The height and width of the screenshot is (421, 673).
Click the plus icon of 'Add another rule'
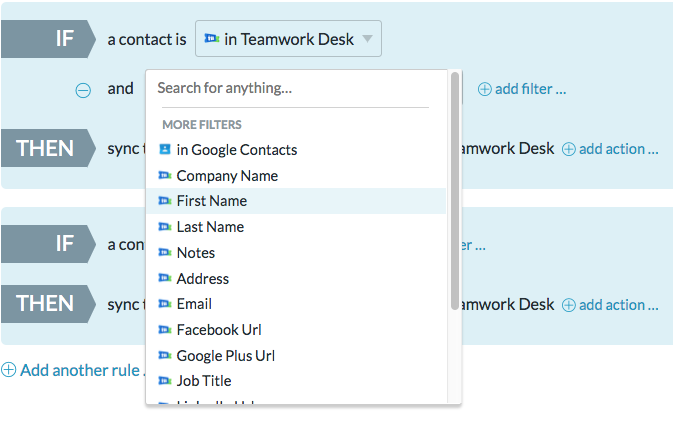[9, 370]
